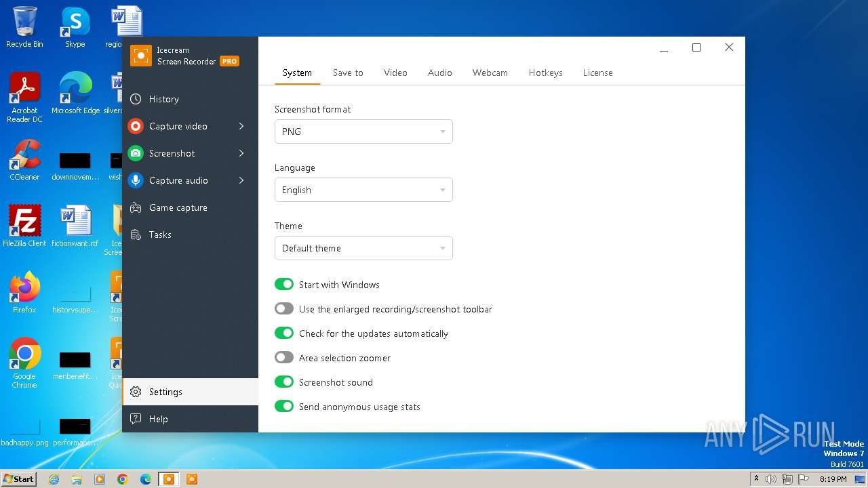Image resolution: width=868 pixels, height=488 pixels.
Task: Select badhappy.png file on desktop
Action: pyautogui.click(x=24, y=432)
